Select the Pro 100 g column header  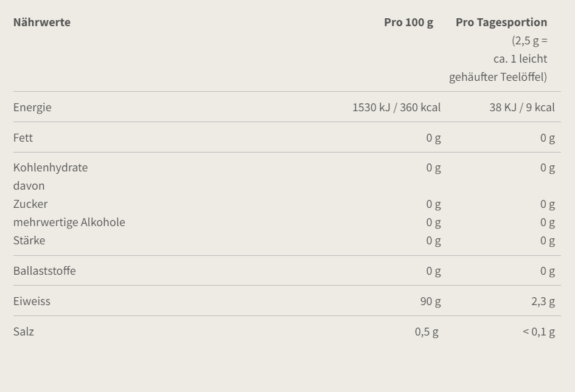click(x=408, y=22)
